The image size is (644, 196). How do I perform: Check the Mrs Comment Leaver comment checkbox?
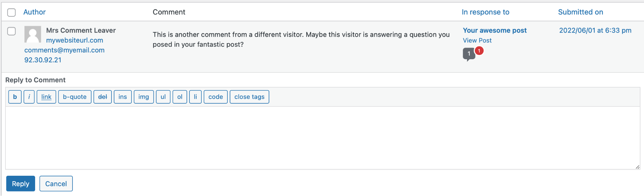11,31
